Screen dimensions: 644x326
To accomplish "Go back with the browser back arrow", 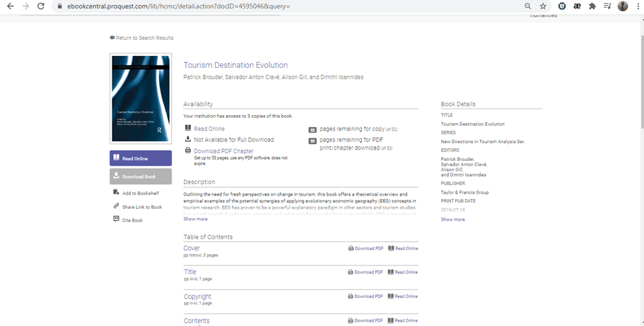I will 10,6.
